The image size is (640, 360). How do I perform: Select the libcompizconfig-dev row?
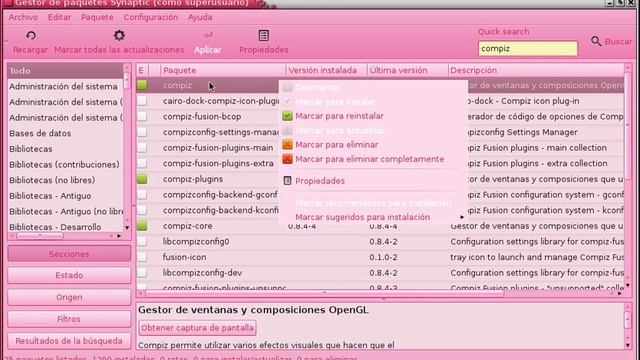380,273
